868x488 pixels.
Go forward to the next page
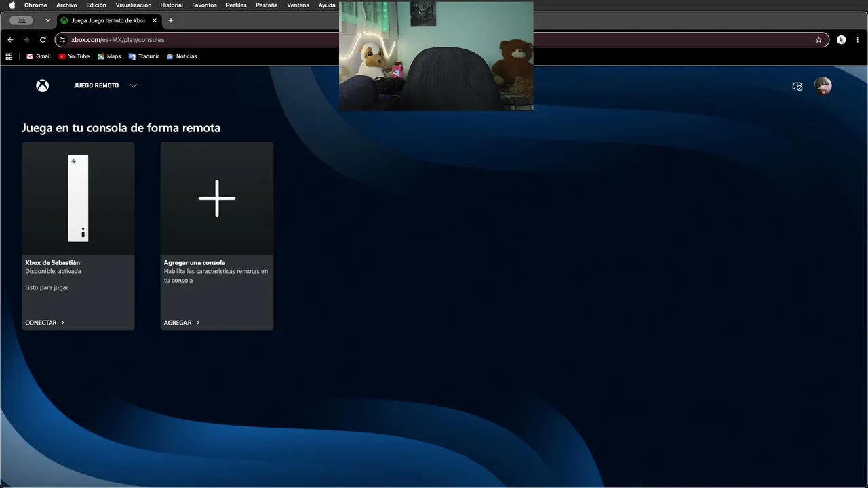click(26, 40)
